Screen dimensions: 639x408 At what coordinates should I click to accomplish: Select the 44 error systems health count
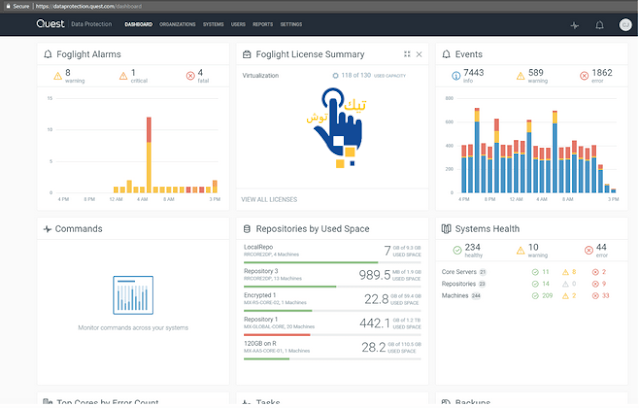click(596, 250)
